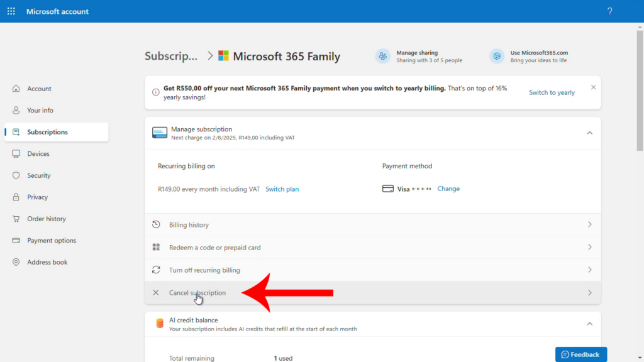The image size is (644, 362).
Task: Click the Turn off recurring billing refresh icon
Action: pyautogui.click(x=157, y=270)
